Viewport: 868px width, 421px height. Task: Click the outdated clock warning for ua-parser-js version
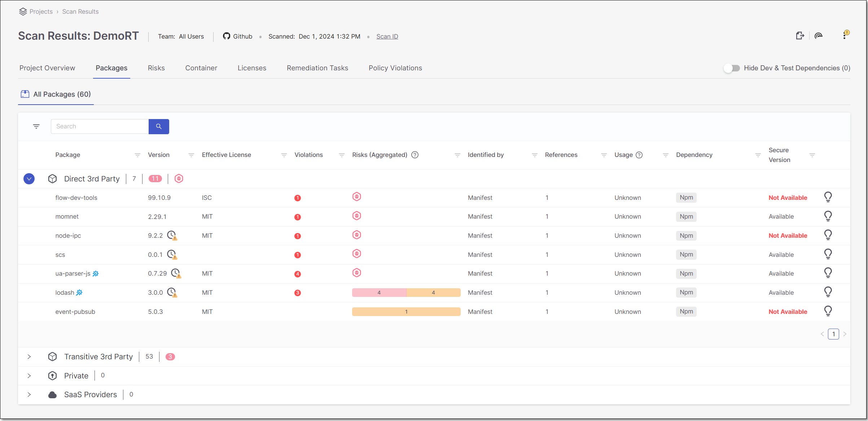176,273
